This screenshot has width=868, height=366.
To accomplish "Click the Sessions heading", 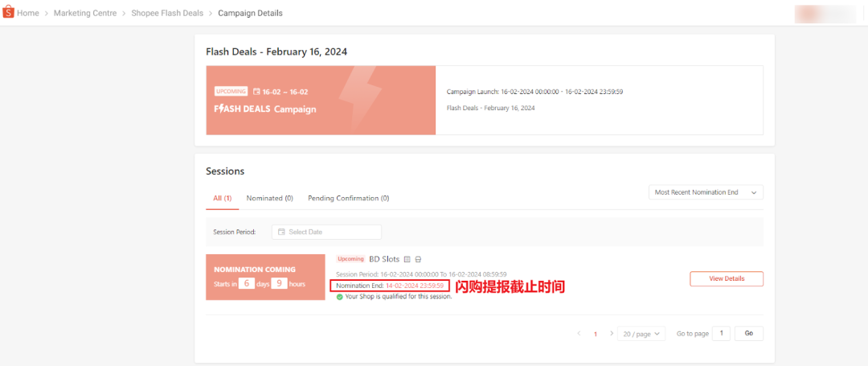I will pyautogui.click(x=225, y=171).
